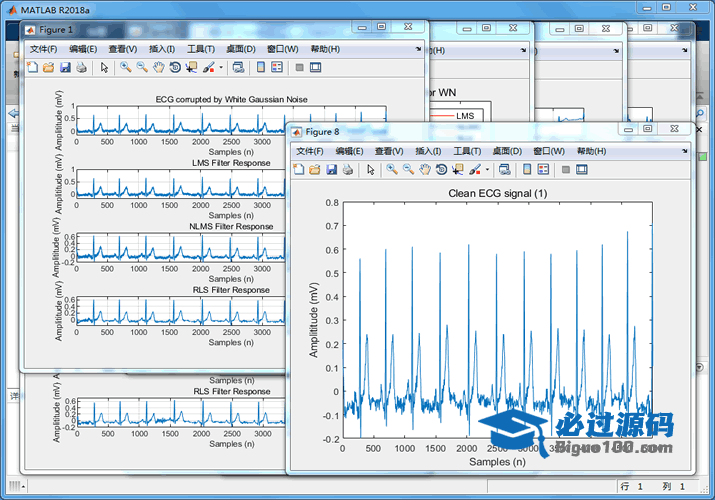Toggle Zoom Out tool in Figure 1
The width and height of the screenshot is (715, 500).
click(x=142, y=67)
